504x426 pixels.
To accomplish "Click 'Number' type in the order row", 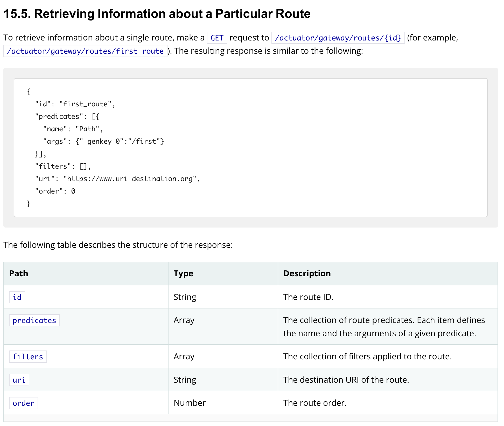I will [190, 403].
